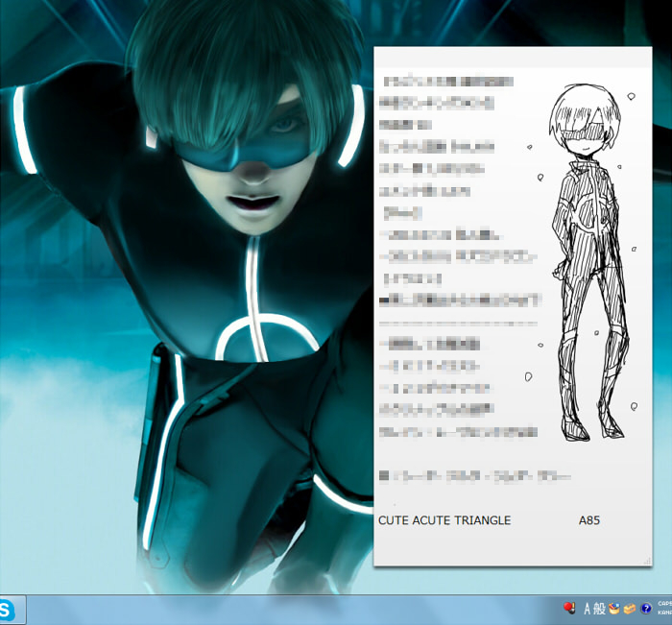Viewport: 672px width, 625px height.
Task: Toggle the CAPS indicator in language bar
Action: click(664, 604)
